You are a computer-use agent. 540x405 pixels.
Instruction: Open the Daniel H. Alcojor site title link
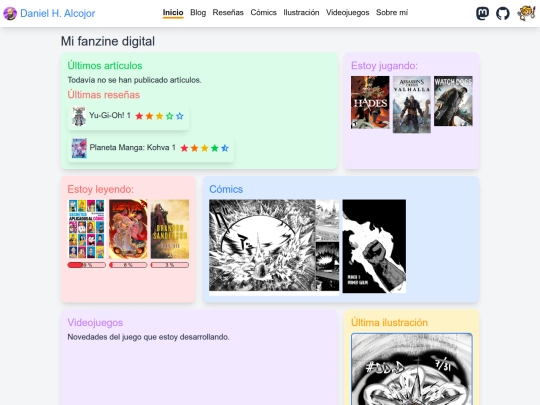(58, 13)
